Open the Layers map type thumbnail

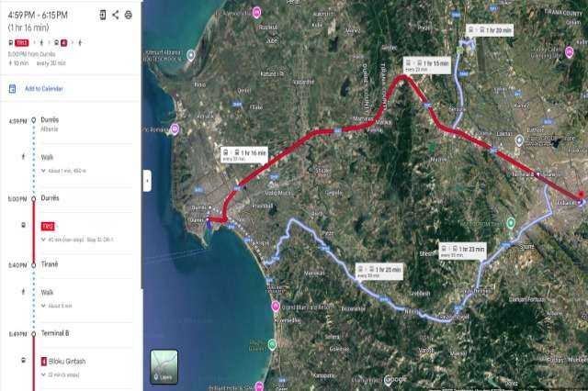[x=164, y=366]
